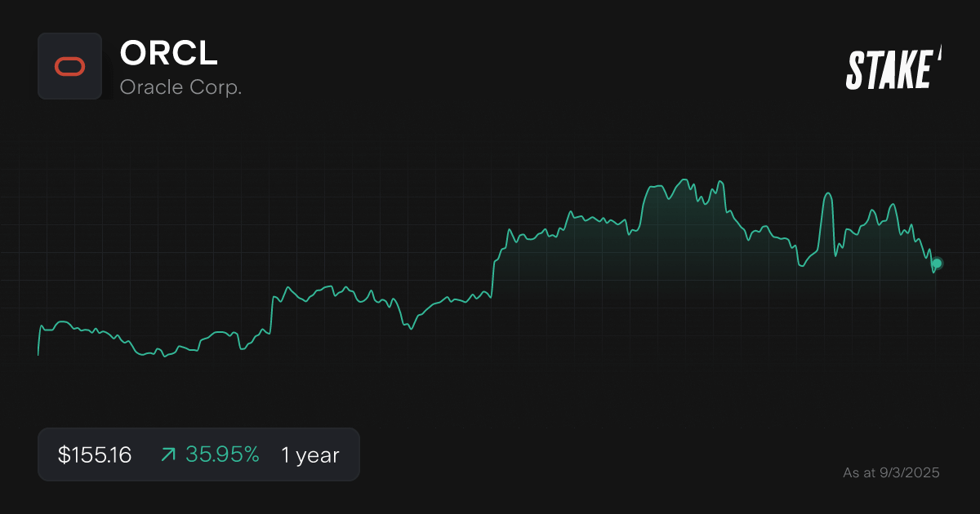Toggle the price display to another currency
This screenshot has width=980, height=514.
click(93, 454)
